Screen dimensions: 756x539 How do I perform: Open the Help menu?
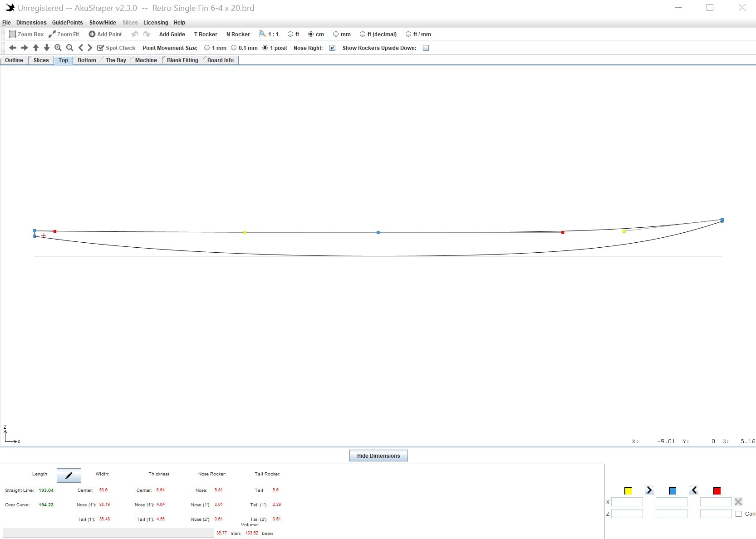(179, 23)
